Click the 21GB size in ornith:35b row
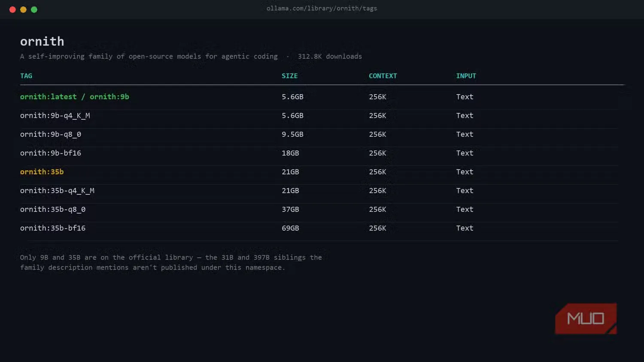The width and height of the screenshot is (644, 362). tap(290, 172)
